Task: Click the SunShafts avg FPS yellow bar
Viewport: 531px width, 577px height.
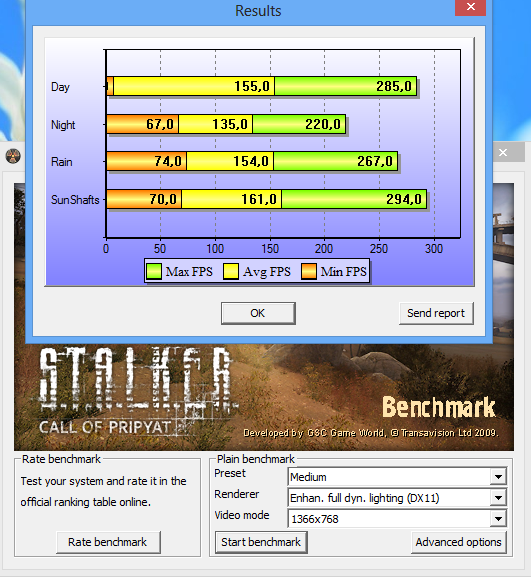Action: [x=231, y=199]
